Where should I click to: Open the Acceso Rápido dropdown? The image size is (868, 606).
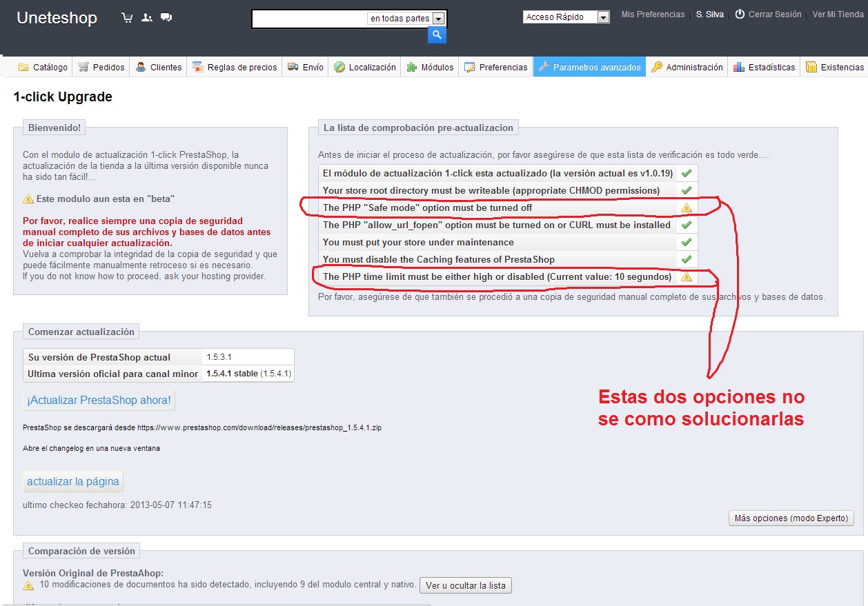[x=566, y=17]
